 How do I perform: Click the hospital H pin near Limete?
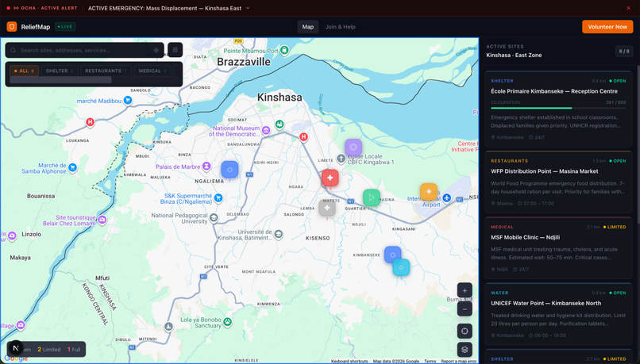point(303,137)
